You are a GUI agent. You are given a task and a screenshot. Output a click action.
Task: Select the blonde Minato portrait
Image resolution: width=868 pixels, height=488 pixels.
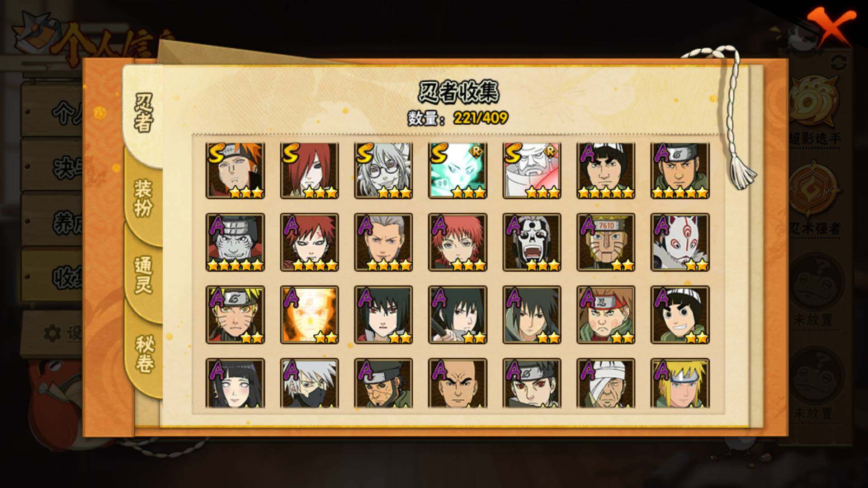(x=680, y=383)
